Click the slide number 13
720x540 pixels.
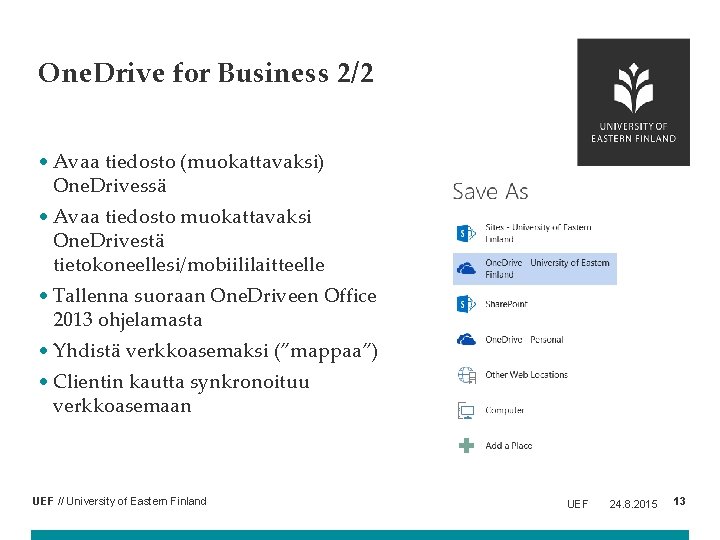[x=679, y=501]
